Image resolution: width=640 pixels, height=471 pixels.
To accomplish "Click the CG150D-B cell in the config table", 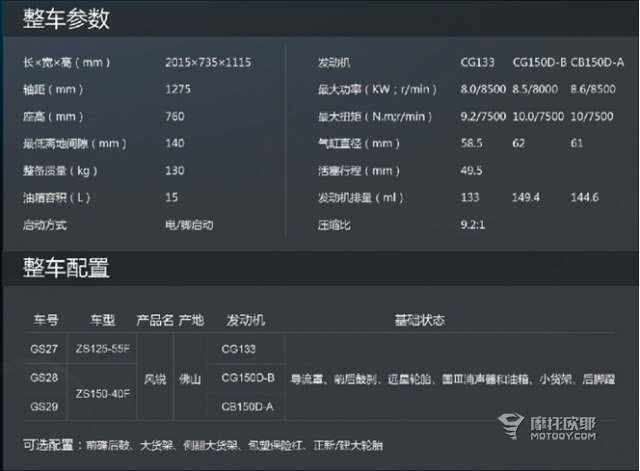I will click(248, 378).
